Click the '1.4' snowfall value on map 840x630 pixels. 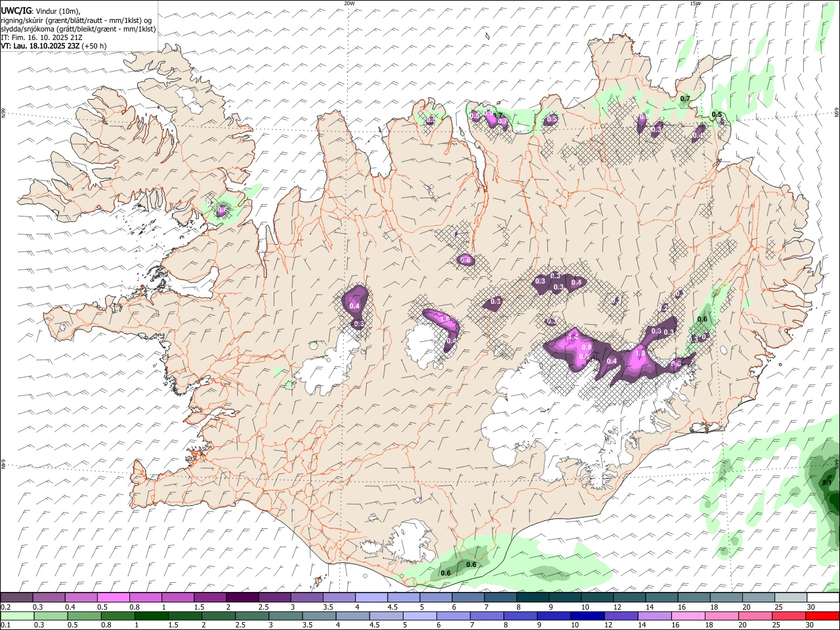click(x=573, y=337)
